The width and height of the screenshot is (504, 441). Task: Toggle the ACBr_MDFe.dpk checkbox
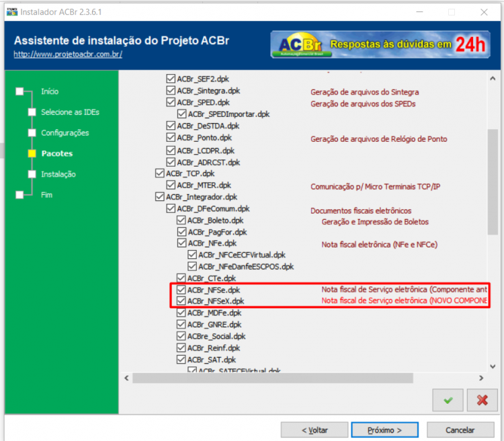point(181,313)
